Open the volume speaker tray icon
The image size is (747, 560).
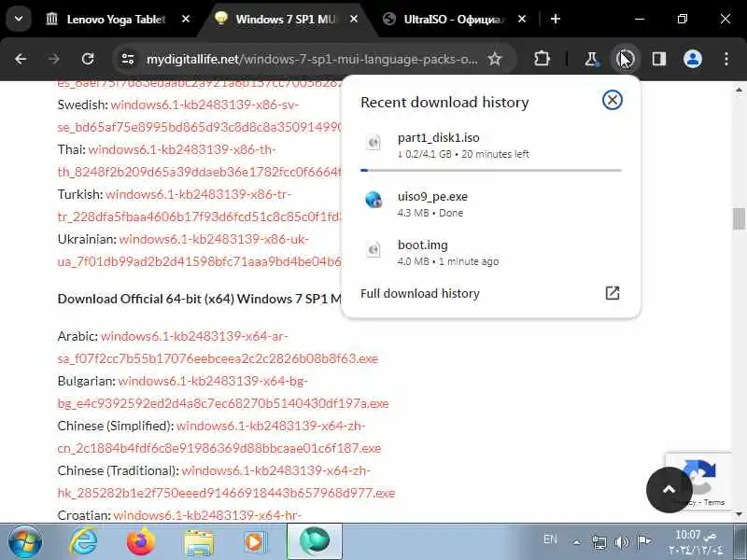click(x=621, y=542)
